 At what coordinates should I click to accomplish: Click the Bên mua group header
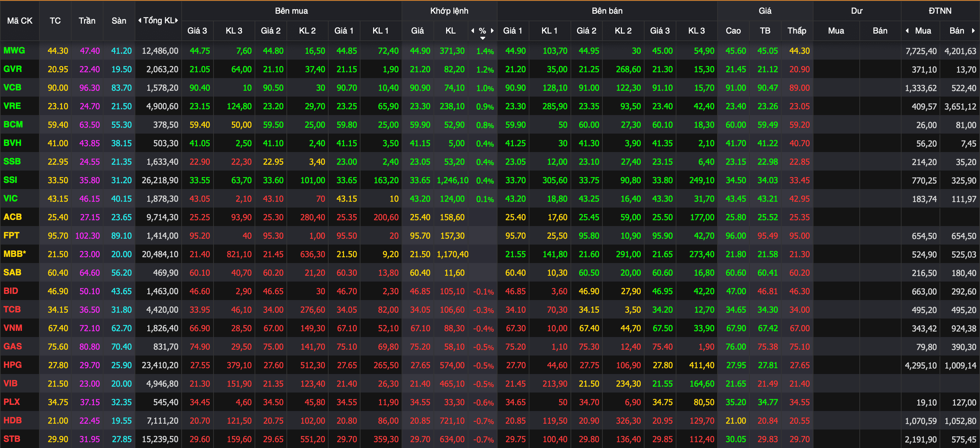pyautogui.click(x=291, y=11)
